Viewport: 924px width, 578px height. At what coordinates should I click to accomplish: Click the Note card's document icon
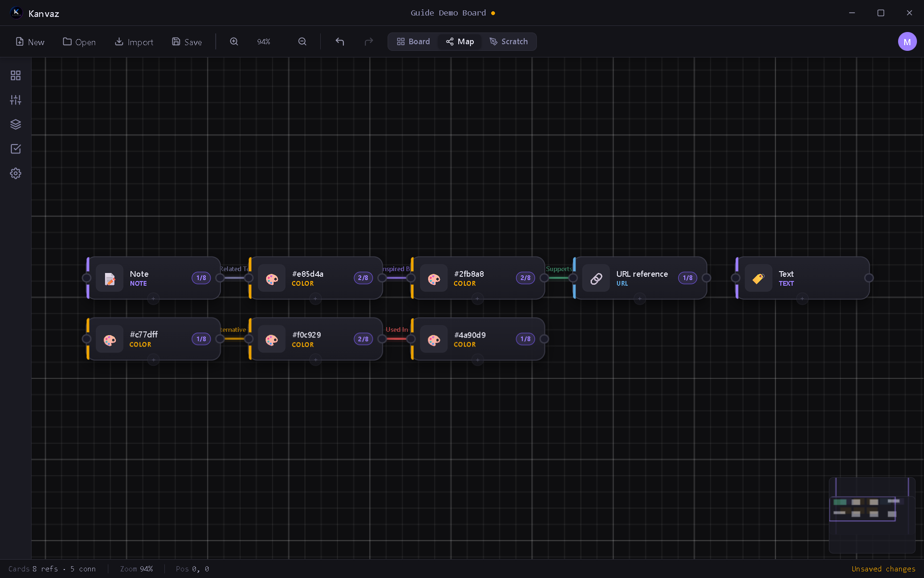(110, 278)
